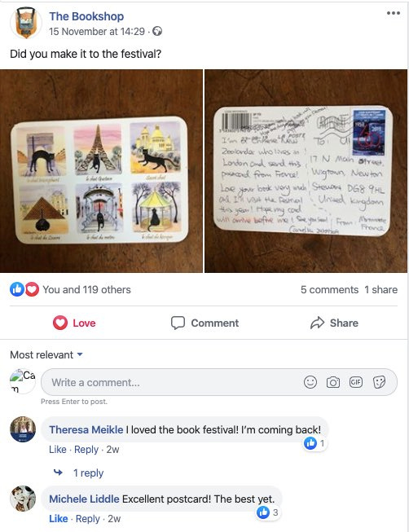Open The Bookshop page name link
Viewport: 409px width, 532px height.
86,16
